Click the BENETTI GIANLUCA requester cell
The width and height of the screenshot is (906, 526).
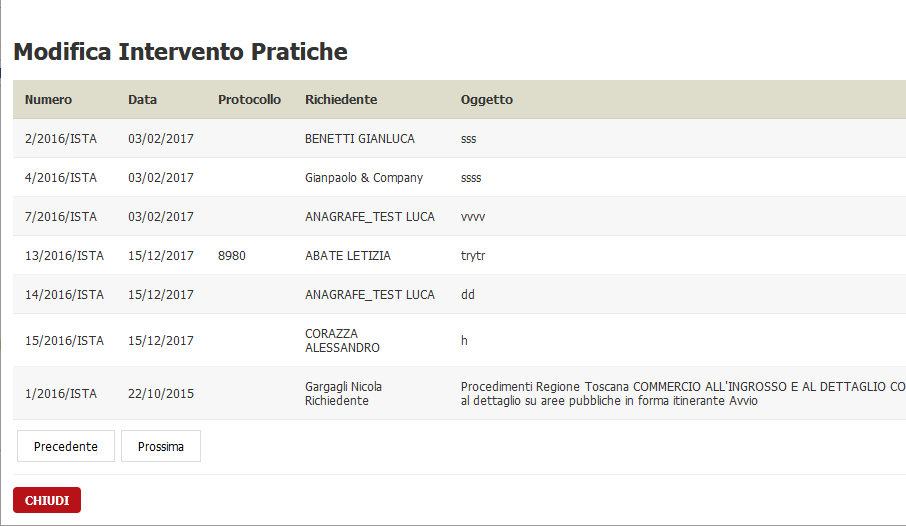pyautogui.click(x=359, y=139)
